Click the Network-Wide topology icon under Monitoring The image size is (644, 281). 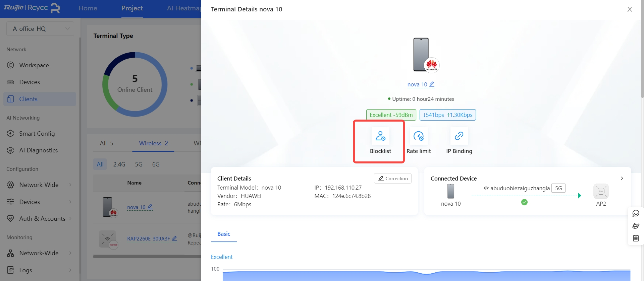[x=10, y=253]
